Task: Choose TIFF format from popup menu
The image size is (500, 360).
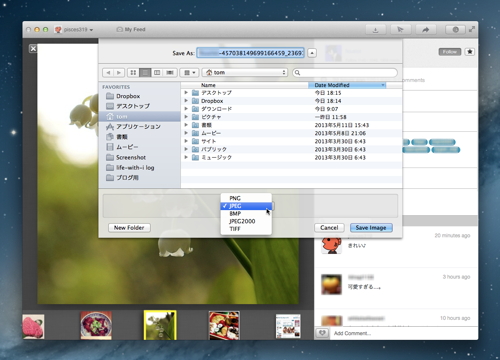Action: click(x=246, y=229)
